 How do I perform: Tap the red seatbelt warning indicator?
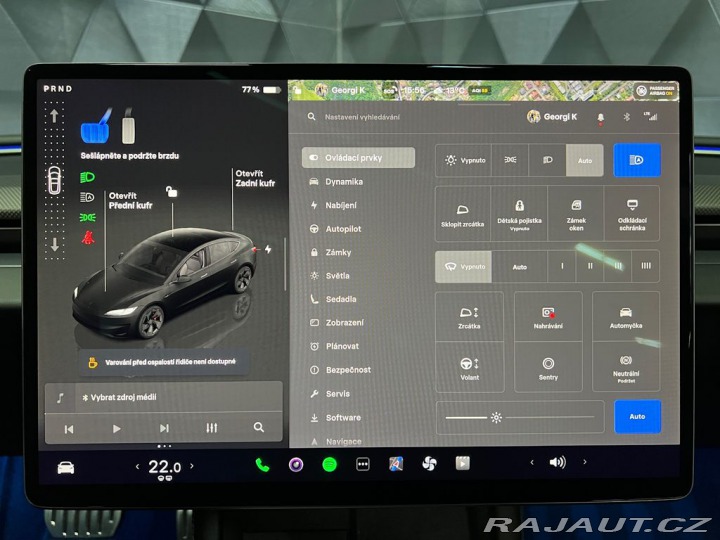point(88,237)
